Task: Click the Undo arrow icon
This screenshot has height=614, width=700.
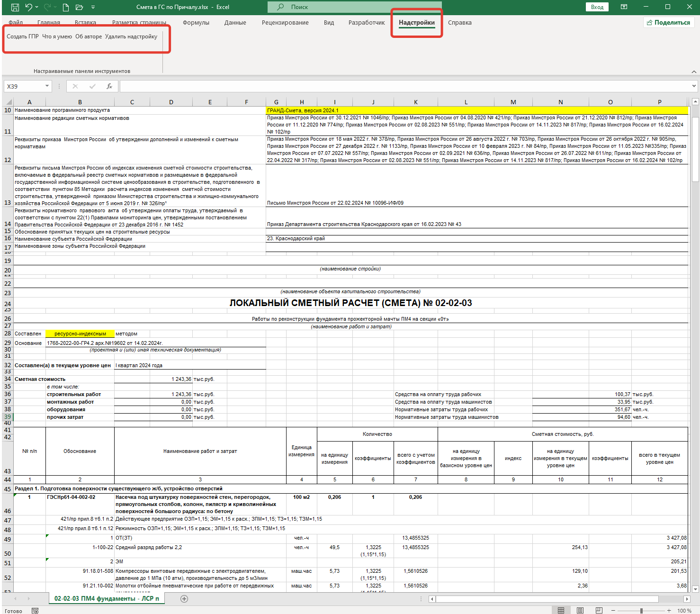Action: (x=29, y=7)
